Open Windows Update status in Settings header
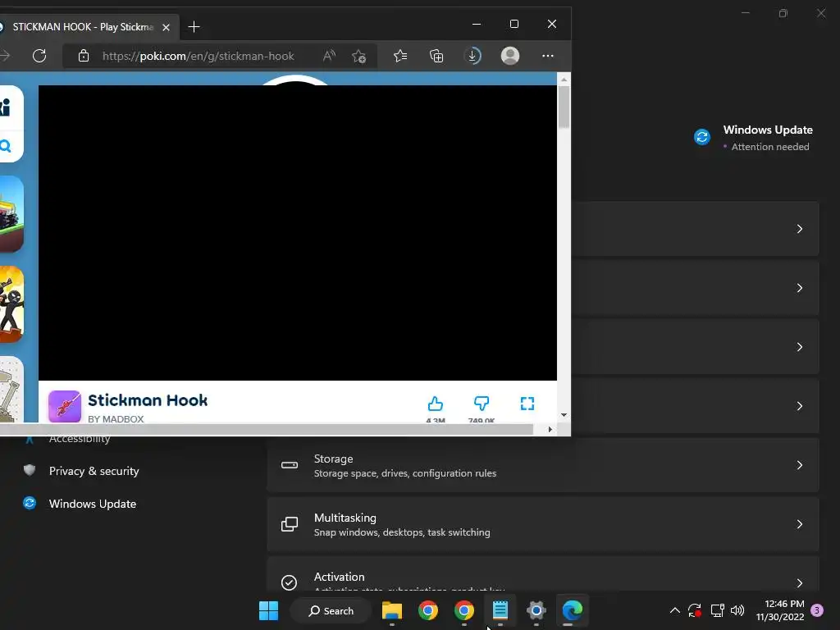840x630 pixels. point(753,138)
